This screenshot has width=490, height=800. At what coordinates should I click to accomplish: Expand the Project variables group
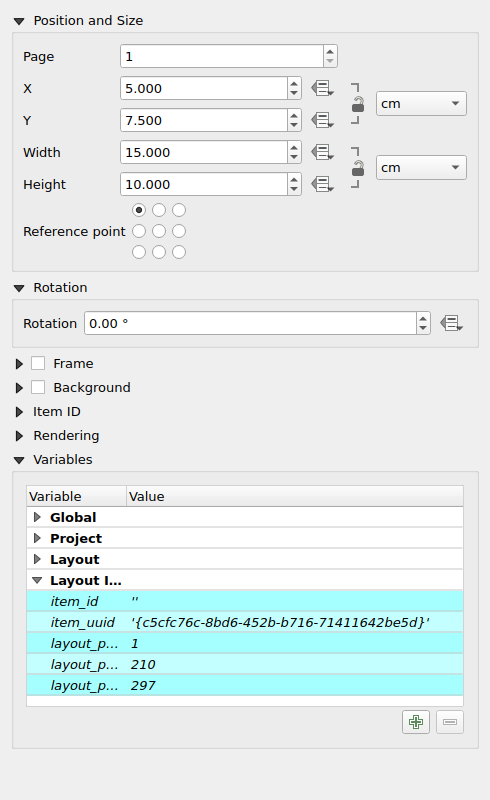(37, 538)
